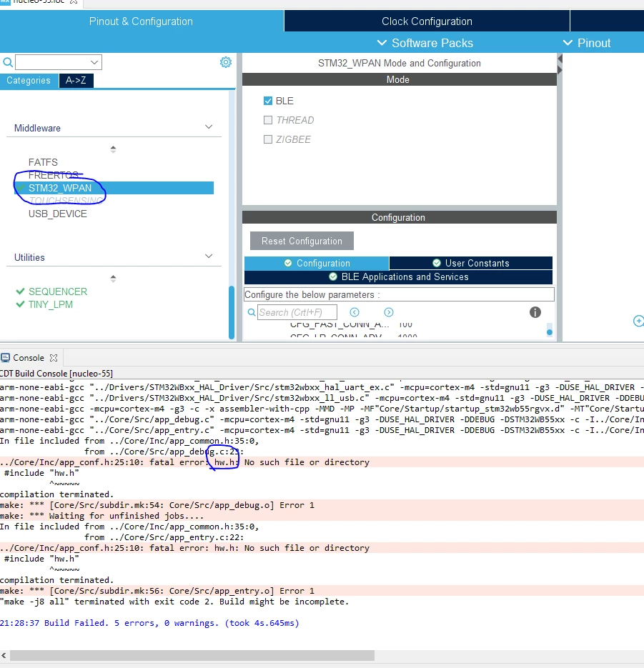Open the Pinout dropdown menu
The width and height of the screenshot is (644, 668).
[x=587, y=43]
